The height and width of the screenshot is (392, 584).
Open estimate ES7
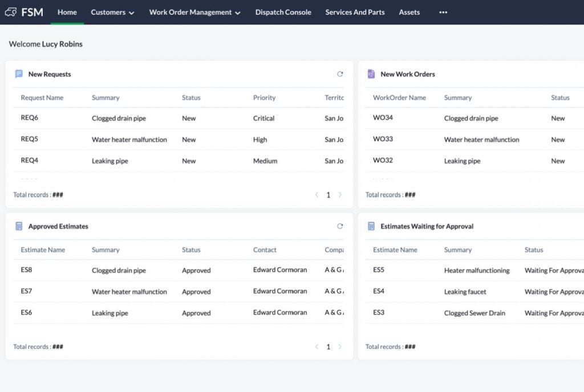point(26,291)
